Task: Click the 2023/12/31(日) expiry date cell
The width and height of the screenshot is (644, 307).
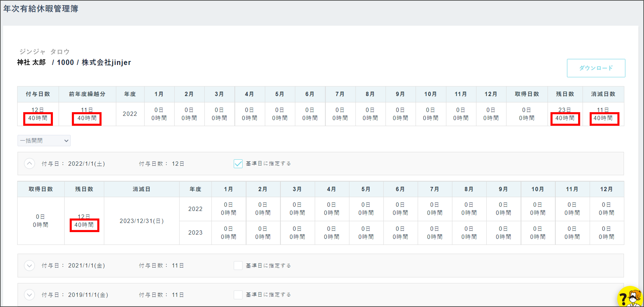Action: coord(142,221)
